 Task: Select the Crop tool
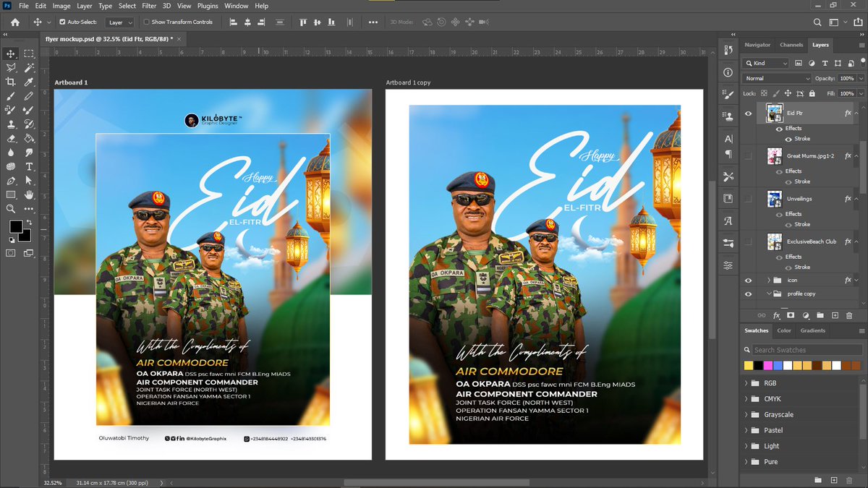click(10, 81)
